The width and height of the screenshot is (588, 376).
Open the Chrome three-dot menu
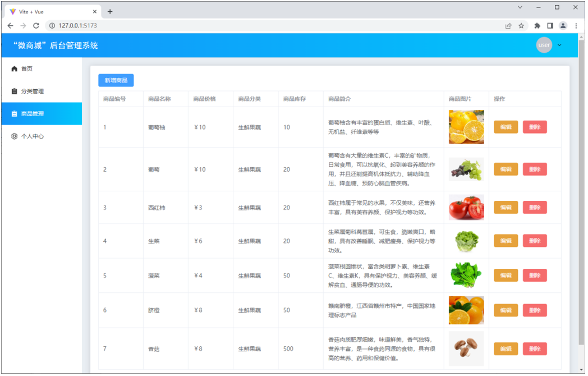[x=576, y=26]
